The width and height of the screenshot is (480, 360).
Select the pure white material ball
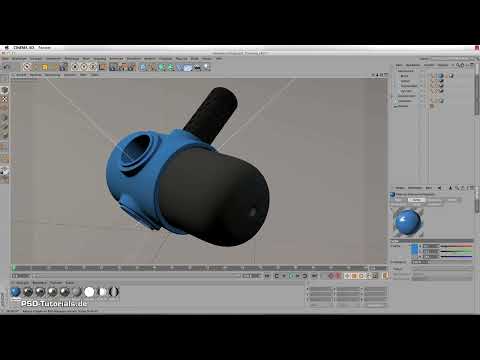click(89, 292)
